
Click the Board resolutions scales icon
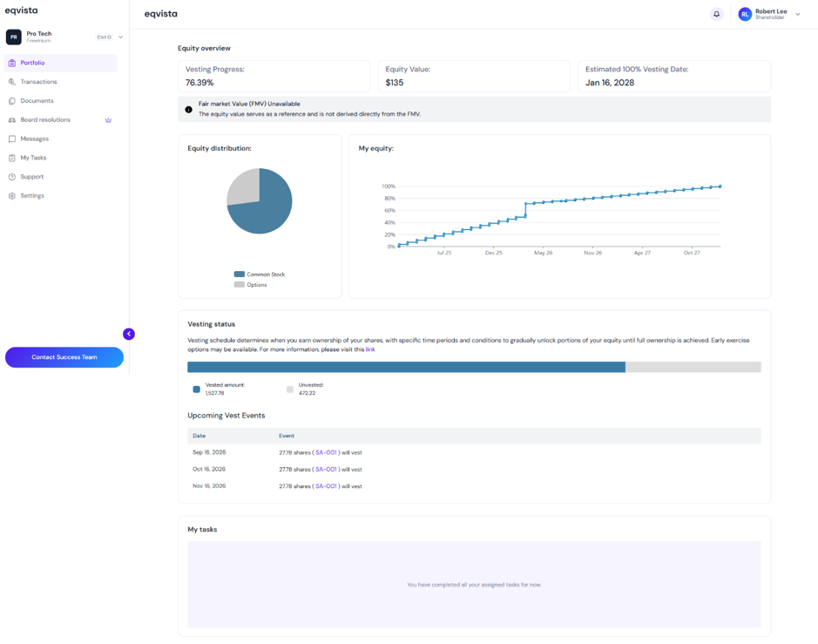[x=12, y=120]
